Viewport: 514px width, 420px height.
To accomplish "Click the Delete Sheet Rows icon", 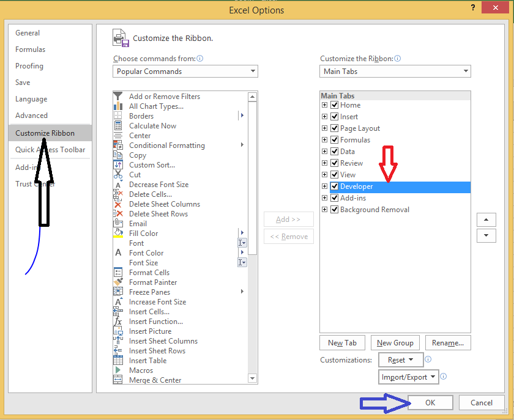I will tap(117, 213).
